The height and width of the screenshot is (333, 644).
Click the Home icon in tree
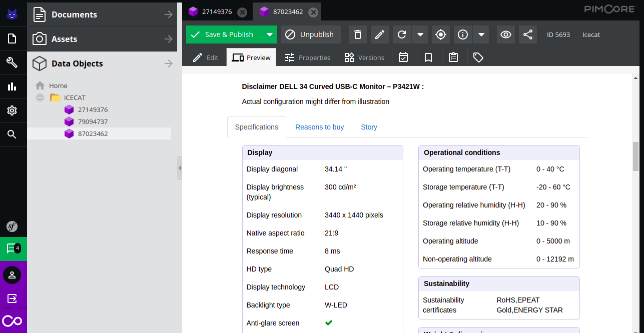pyautogui.click(x=40, y=85)
